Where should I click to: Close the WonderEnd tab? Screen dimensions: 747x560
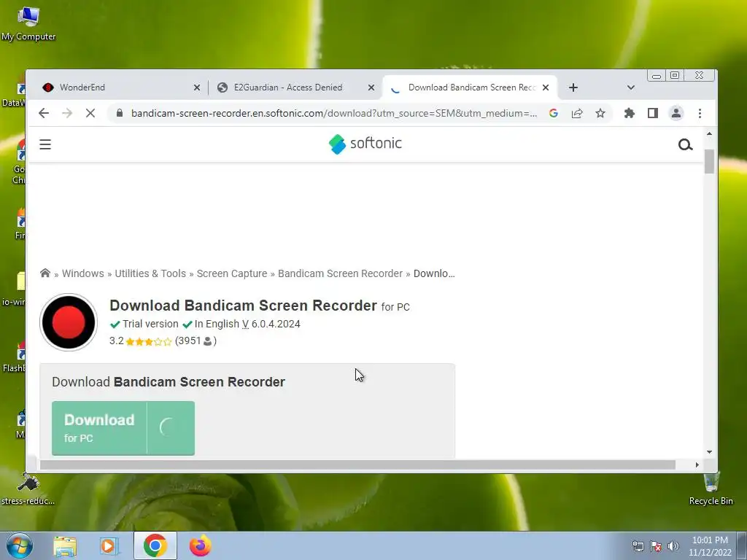pos(197,87)
